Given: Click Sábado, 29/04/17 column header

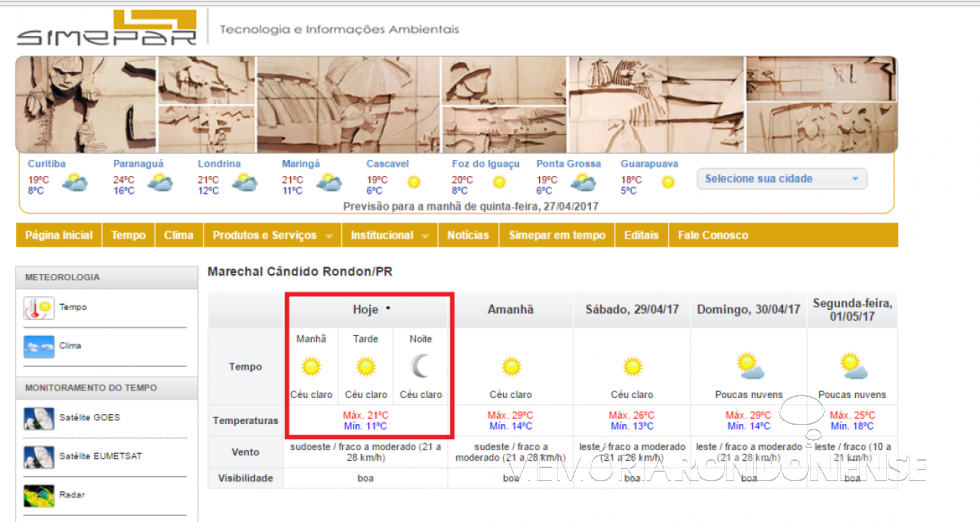Looking at the screenshot, I should coord(632,310).
